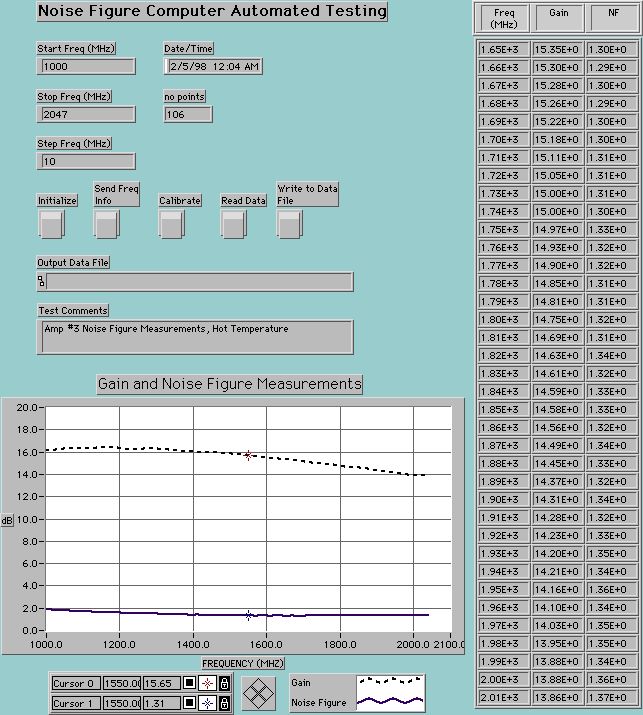The width and height of the screenshot is (643, 715).
Task: Click the 15.35E+0 gain cell
Action: 558,50
